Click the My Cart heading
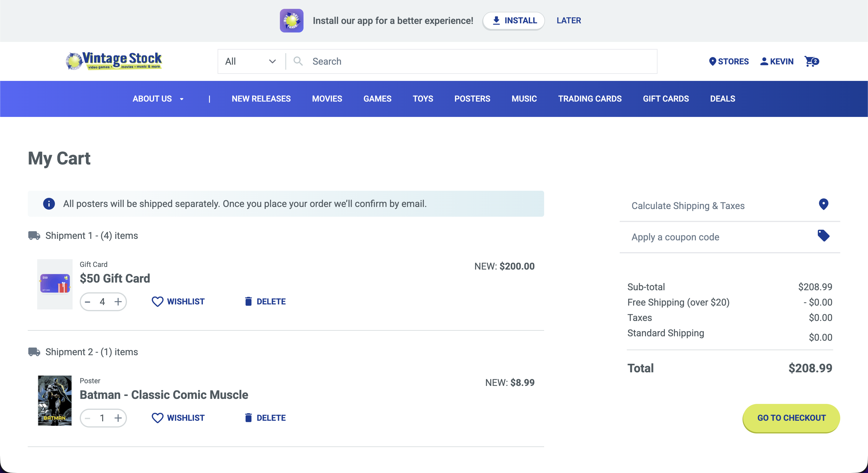This screenshot has width=868, height=473. coord(59,158)
